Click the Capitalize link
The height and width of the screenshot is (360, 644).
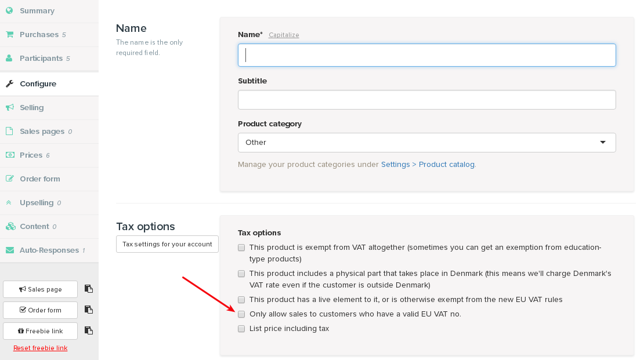pyautogui.click(x=284, y=35)
